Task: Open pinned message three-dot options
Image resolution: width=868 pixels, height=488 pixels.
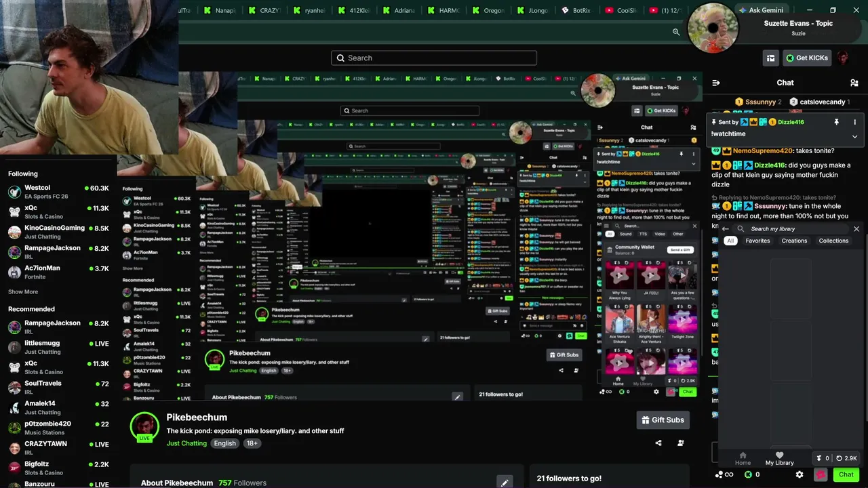Action: tap(854, 122)
